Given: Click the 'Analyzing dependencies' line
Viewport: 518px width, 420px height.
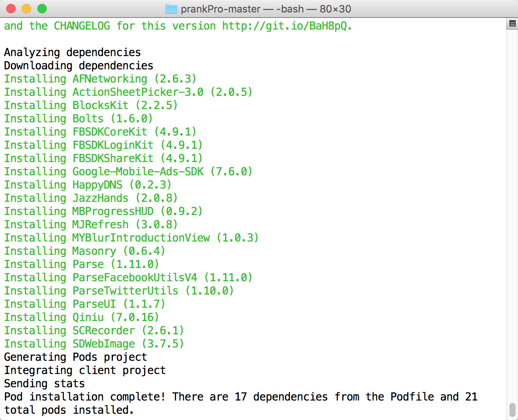Looking at the screenshot, I should (72, 53).
